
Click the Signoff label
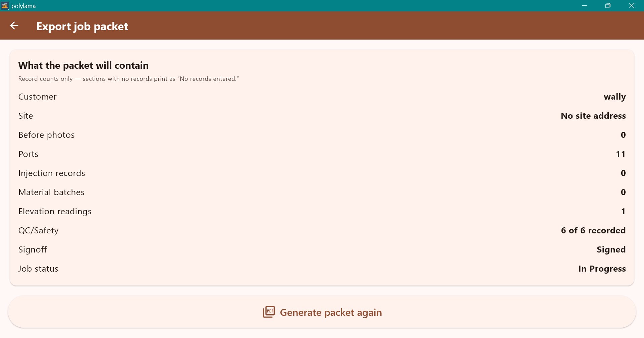coord(33,249)
